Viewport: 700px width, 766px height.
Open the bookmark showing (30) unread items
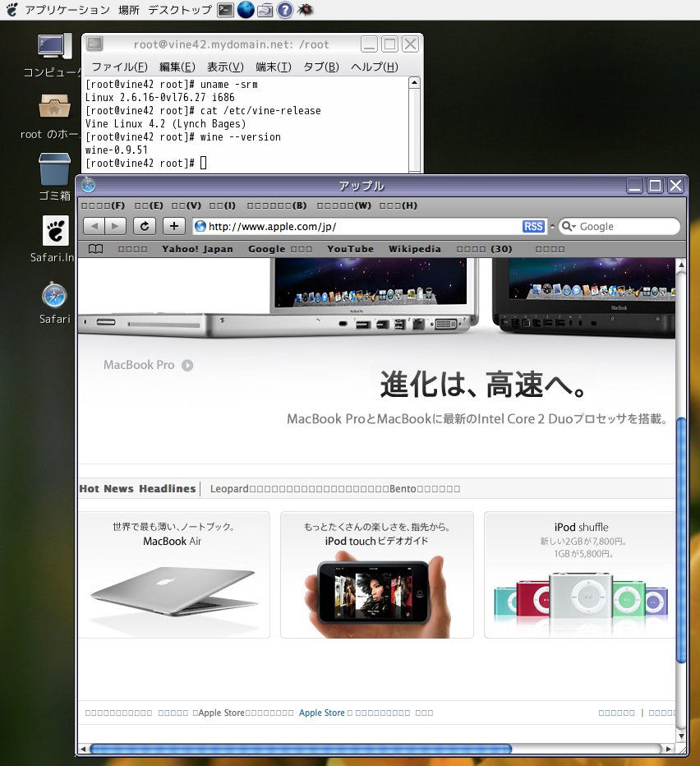point(484,249)
